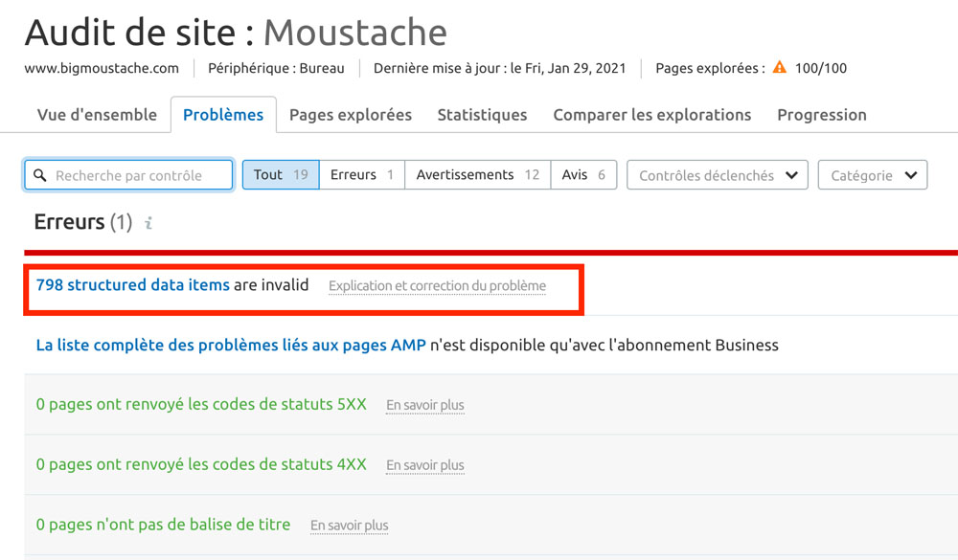Click the 100/100 pages explored value
958x560 pixels.
coord(821,68)
